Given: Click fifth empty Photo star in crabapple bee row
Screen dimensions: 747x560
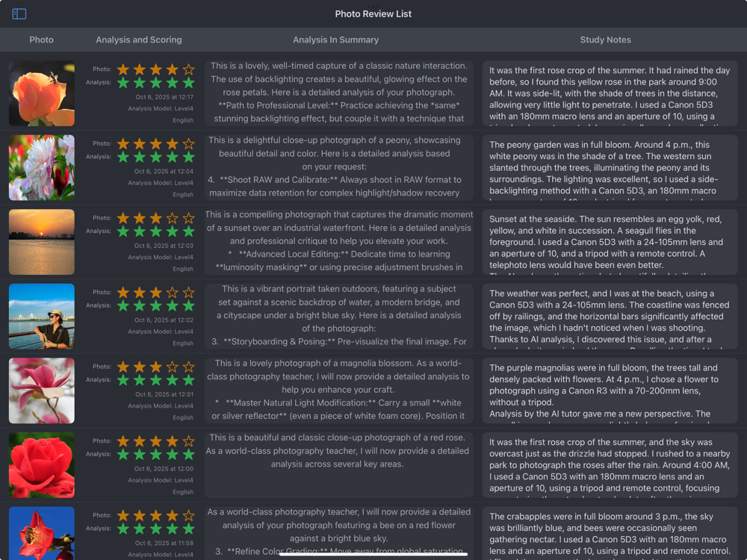Looking at the screenshot, I should point(189,515).
